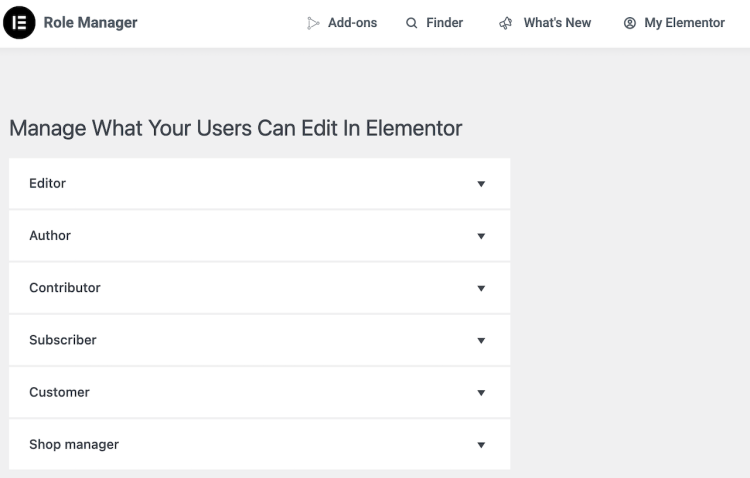Click the Elementor logo icon
This screenshot has height=478, width=750.
tap(19, 22)
